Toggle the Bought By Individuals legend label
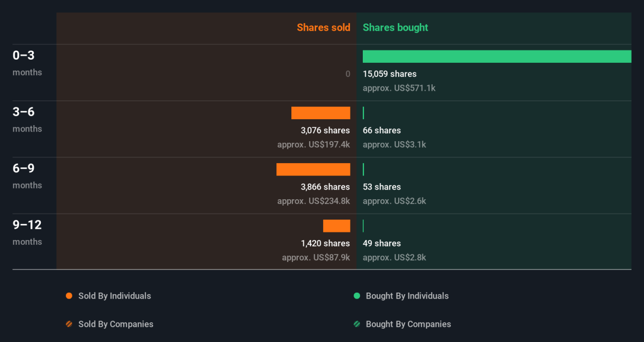The image size is (644, 342). click(x=407, y=296)
